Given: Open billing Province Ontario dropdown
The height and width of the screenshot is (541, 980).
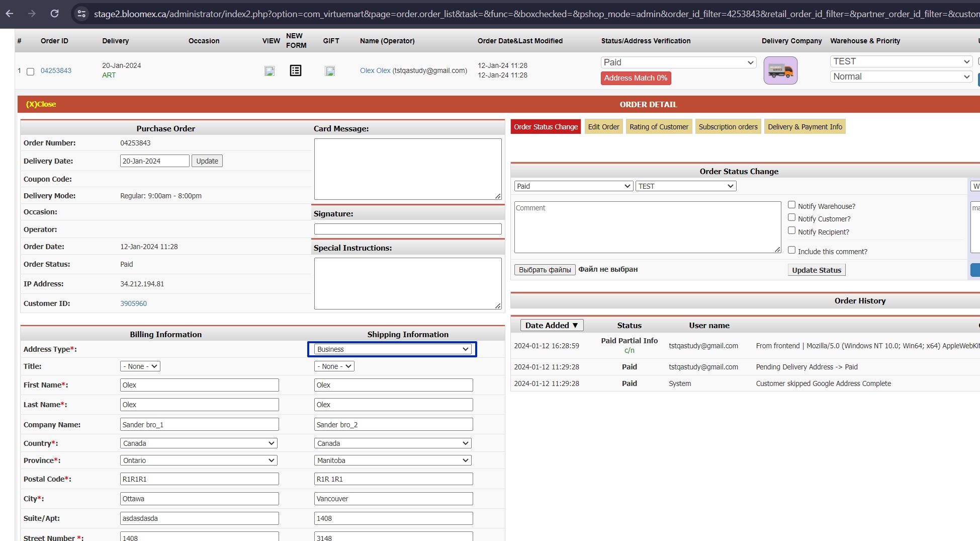Looking at the screenshot, I should 199,460.
